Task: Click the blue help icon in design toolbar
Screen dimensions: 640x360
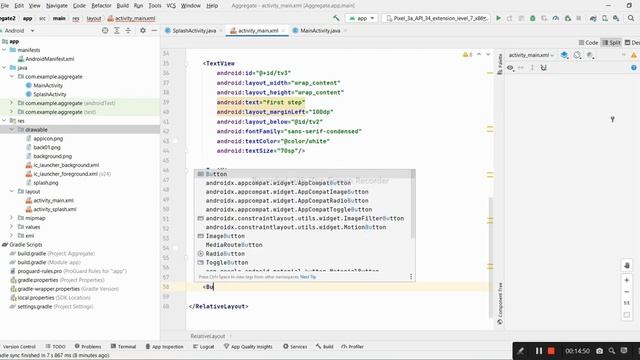Action: 634,68
